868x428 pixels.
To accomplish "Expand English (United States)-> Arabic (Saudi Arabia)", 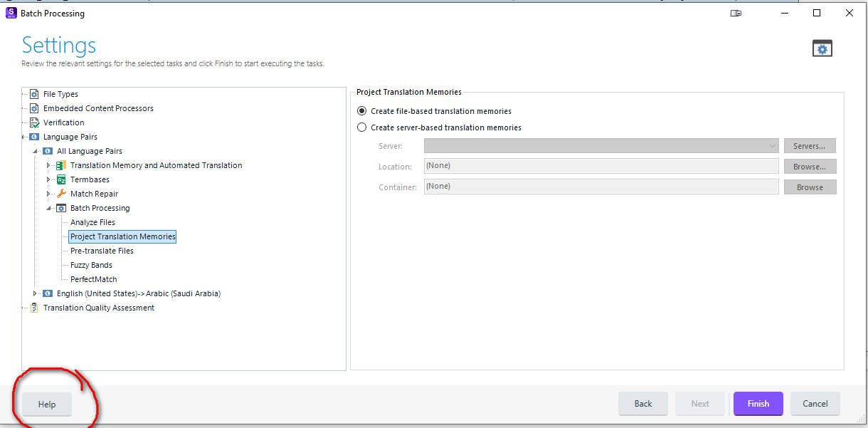I will (36, 293).
